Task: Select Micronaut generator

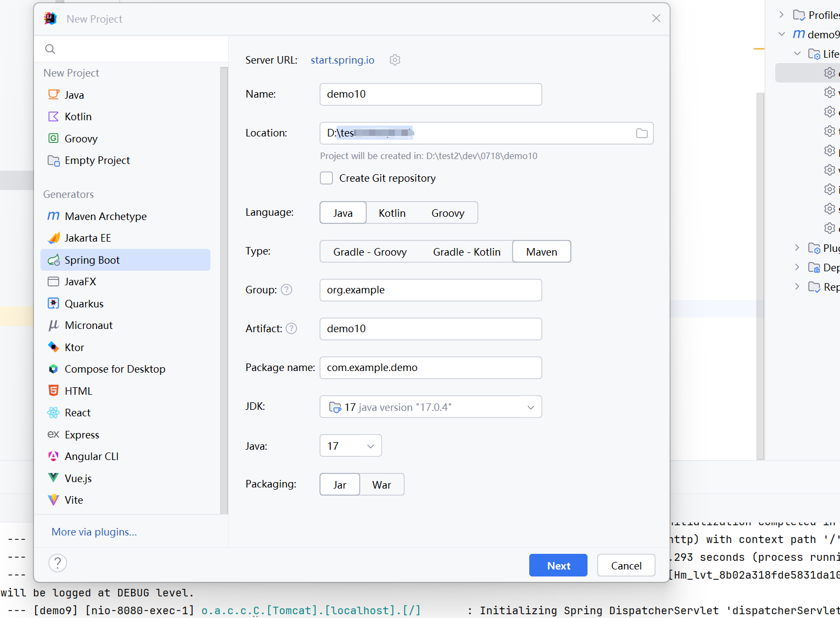Action: pyautogui.click(x=125, y=325)
